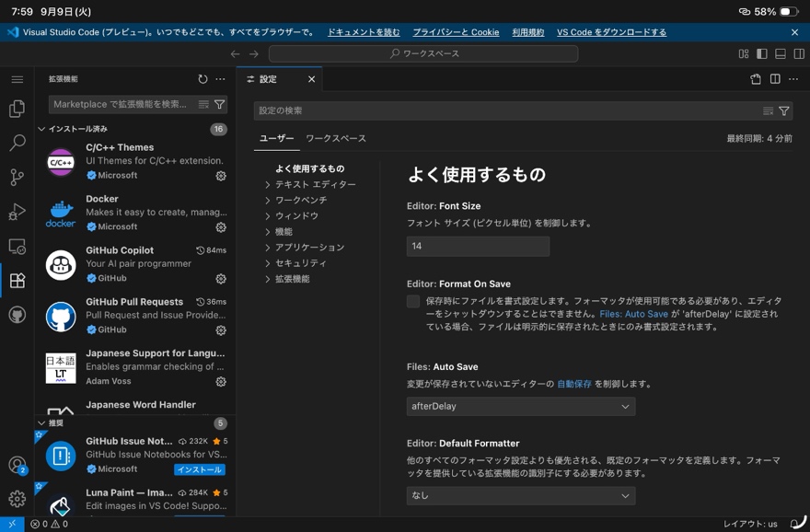Image resolution: width=810 pixels, height=532 pixels.
Task: Open プライバシーと Cookie link
Action: [457, 32]
